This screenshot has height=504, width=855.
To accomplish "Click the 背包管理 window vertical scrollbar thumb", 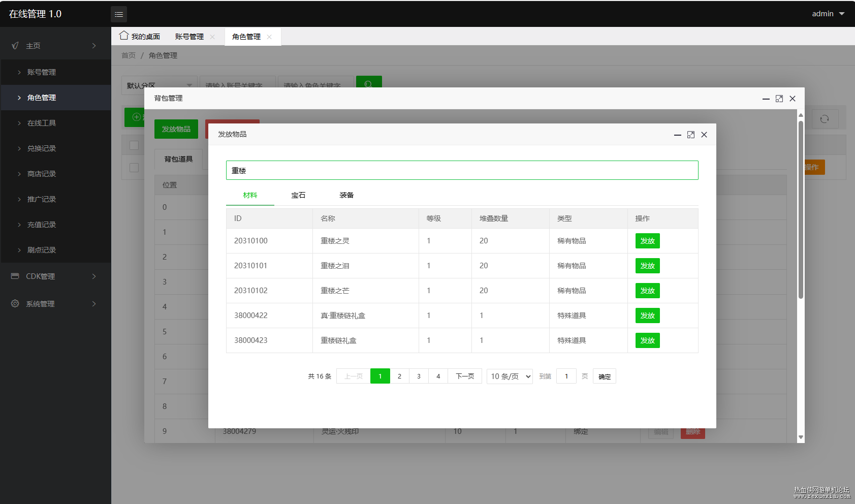I will point(801,209).
